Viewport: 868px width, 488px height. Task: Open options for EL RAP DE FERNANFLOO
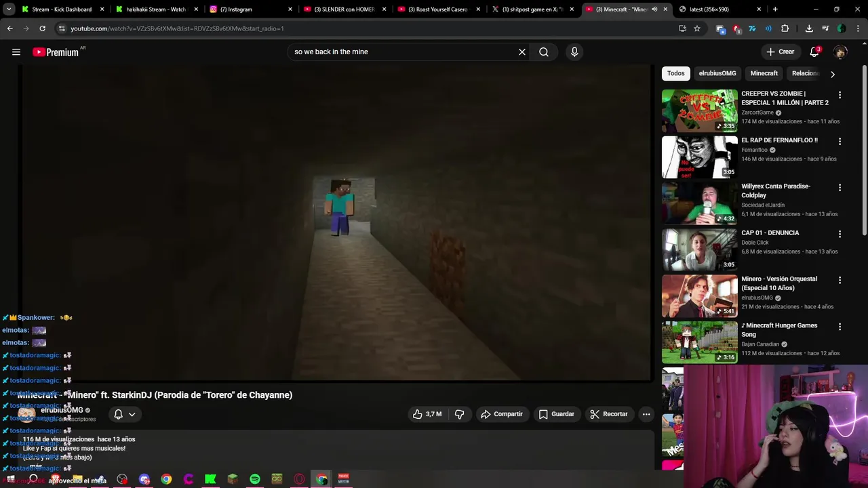click(x=840, y=142)
